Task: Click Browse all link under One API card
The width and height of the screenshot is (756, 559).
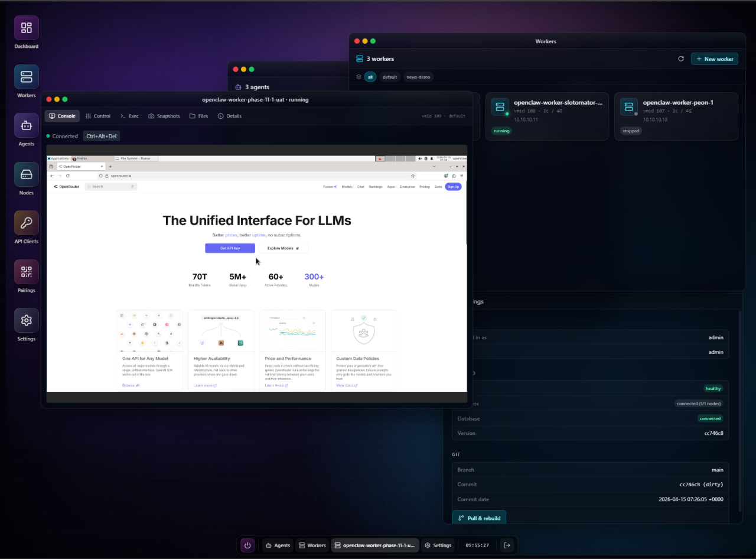Action: point(131,385)
